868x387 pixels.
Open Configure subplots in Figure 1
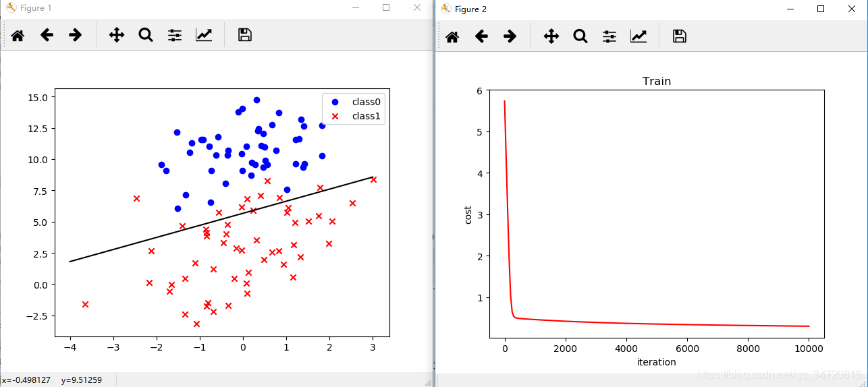(175, 35)
